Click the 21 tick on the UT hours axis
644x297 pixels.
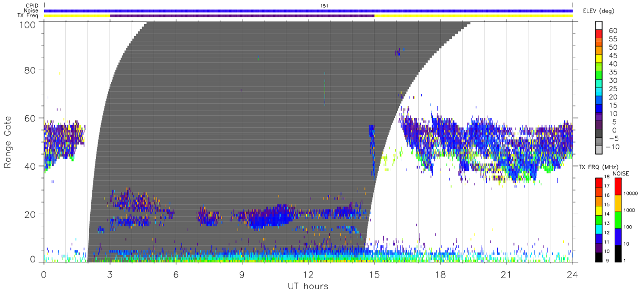tap(507, 273)
